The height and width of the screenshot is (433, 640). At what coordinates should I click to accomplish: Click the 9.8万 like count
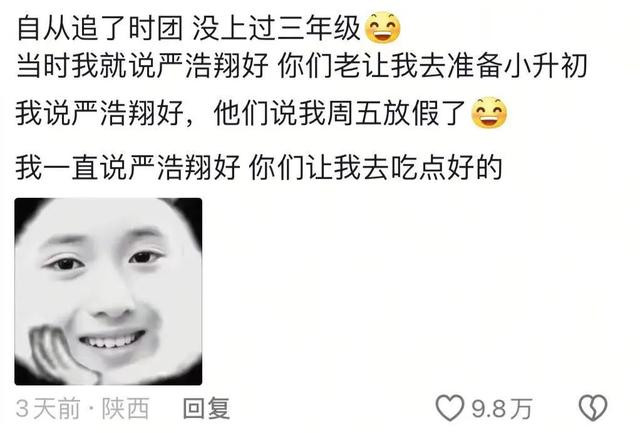click(x=502, y=409)
